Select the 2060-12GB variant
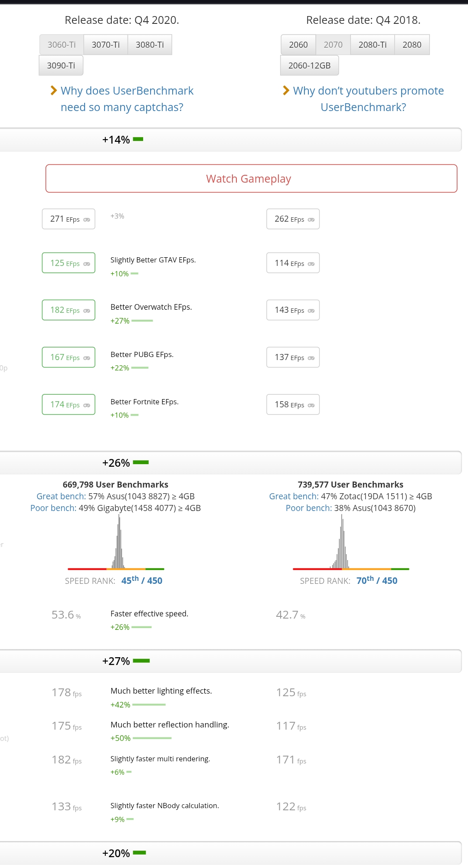This screenshot has width=468, height=868. [309, 66]
